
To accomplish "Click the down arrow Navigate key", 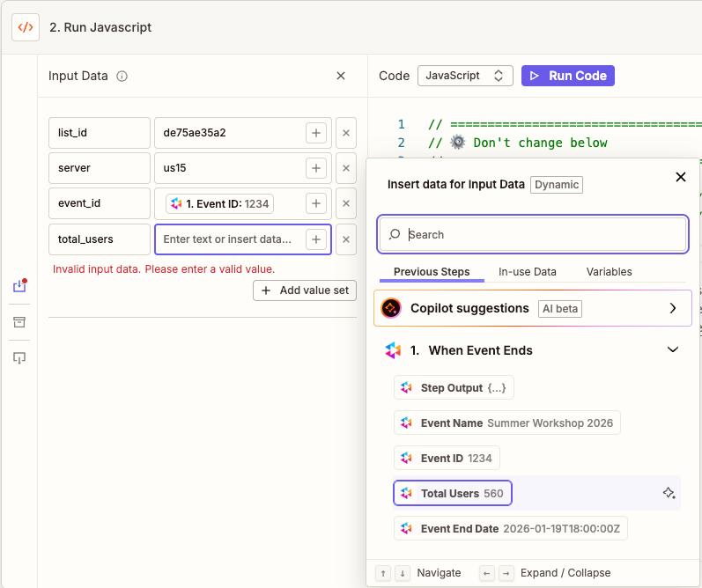I will coord(403,573).
